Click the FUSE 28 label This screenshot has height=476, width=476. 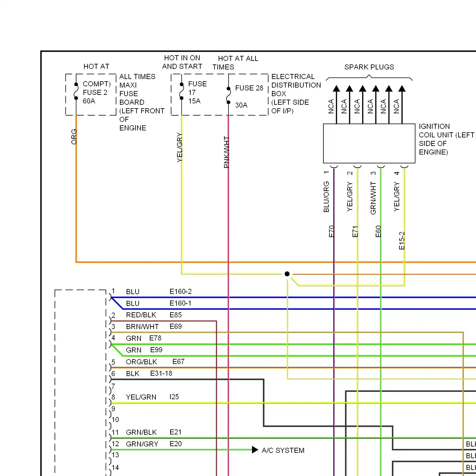click(x=249, y=88)
